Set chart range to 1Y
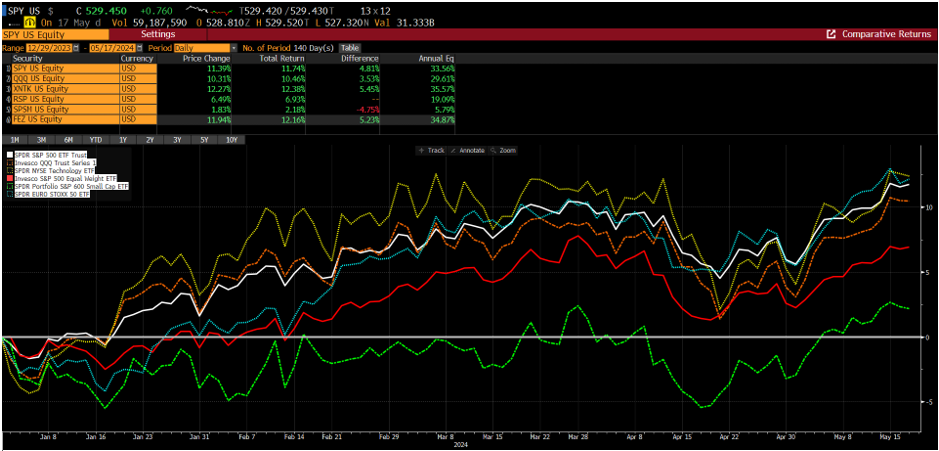939x451 pixels. 123,140
